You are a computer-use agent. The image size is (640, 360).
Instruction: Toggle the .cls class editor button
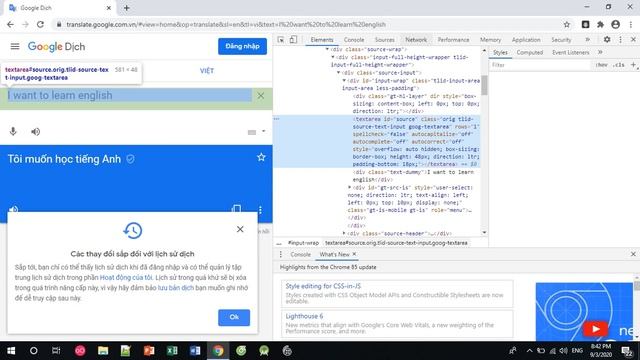tap(619, 65)
